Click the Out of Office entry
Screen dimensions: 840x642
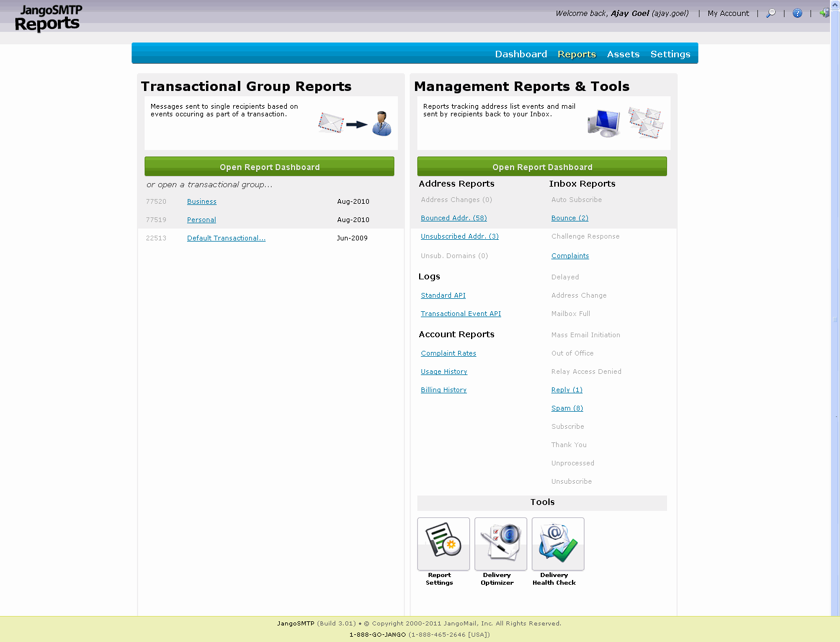572,353
